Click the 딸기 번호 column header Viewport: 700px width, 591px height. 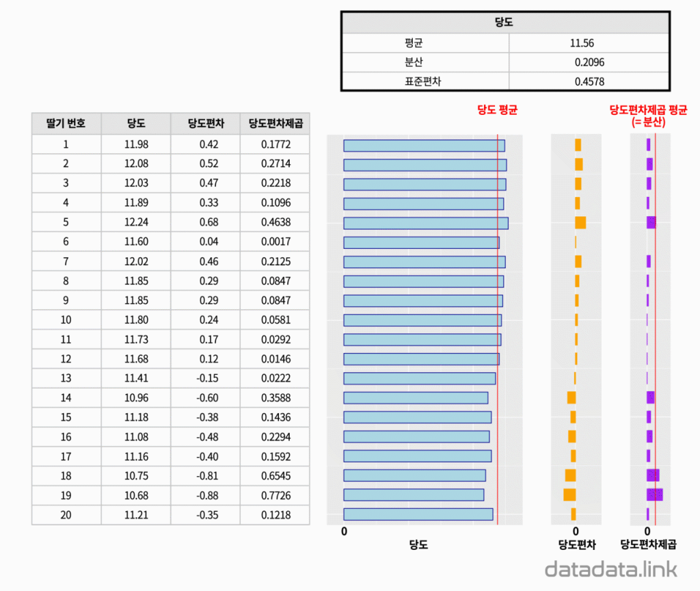click(66, 123)
